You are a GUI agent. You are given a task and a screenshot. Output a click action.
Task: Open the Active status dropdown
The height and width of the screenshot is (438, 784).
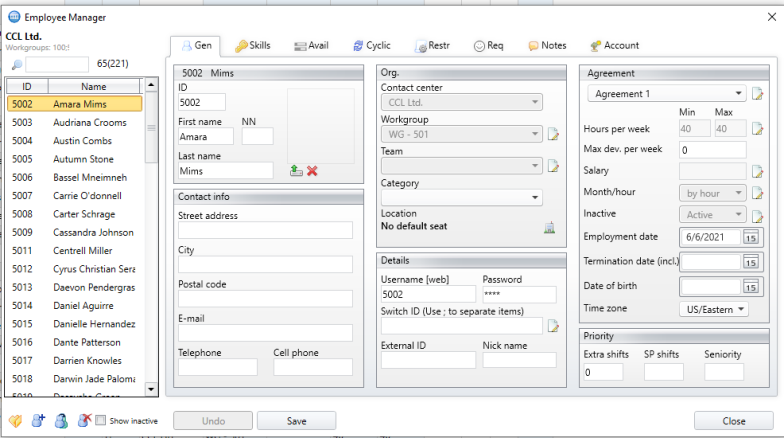pyautogui.click(x=712, y=214)
